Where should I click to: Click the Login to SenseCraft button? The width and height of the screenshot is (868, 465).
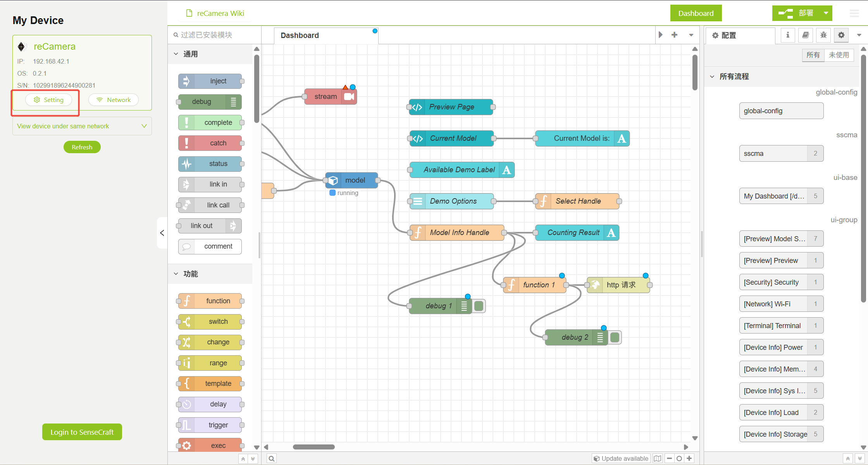click(82, 432)
